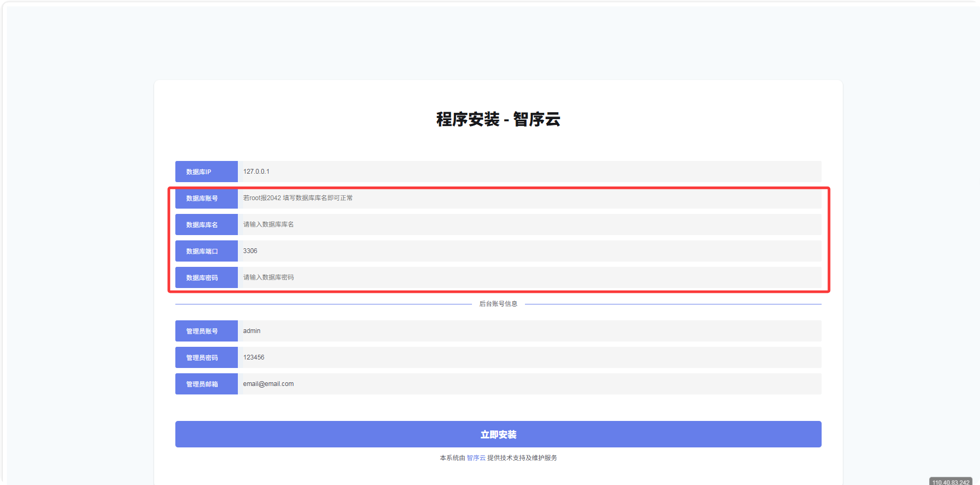
Task: Click the 后台账号信息 section divider text
Action: (x=498, y=304)
